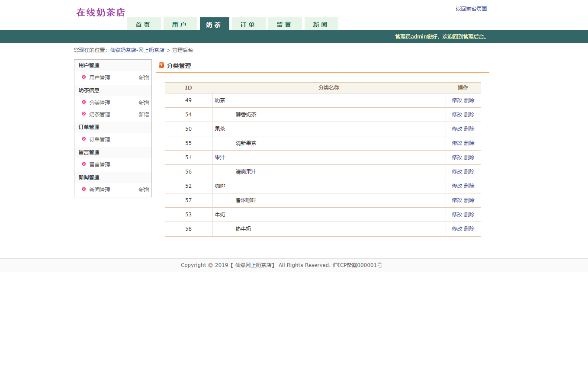The height and width of the screenshot is (373, 588).
Task: Click 新增 next to 奶茶管理 in sidebar
Action: pos(144,115)
